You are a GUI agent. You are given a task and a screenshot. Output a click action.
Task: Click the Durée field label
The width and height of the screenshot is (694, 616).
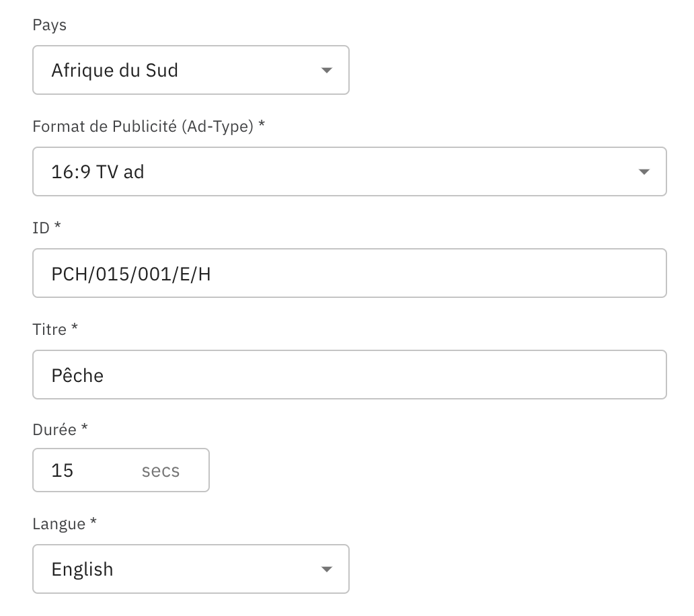[58, 429]
